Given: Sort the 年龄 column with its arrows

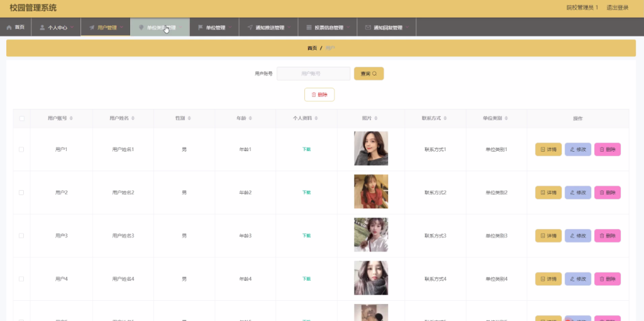Looking at the screenshot, I should point(250,118).
